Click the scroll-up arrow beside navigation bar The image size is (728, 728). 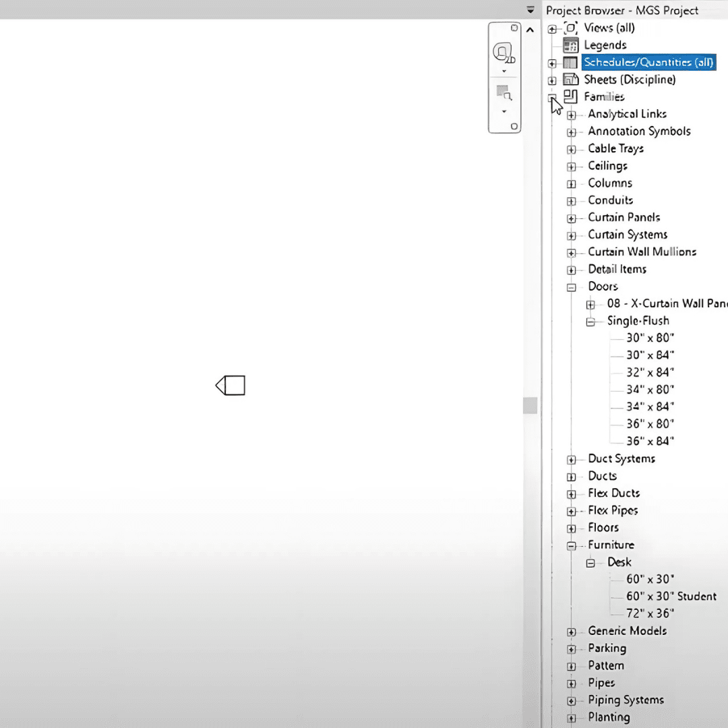530,30
